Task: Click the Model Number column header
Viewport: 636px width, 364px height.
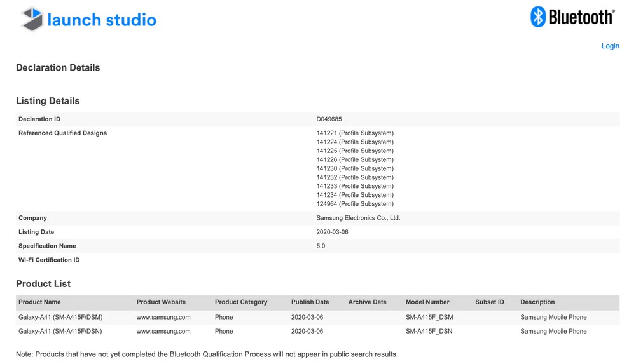Action: 427,302
